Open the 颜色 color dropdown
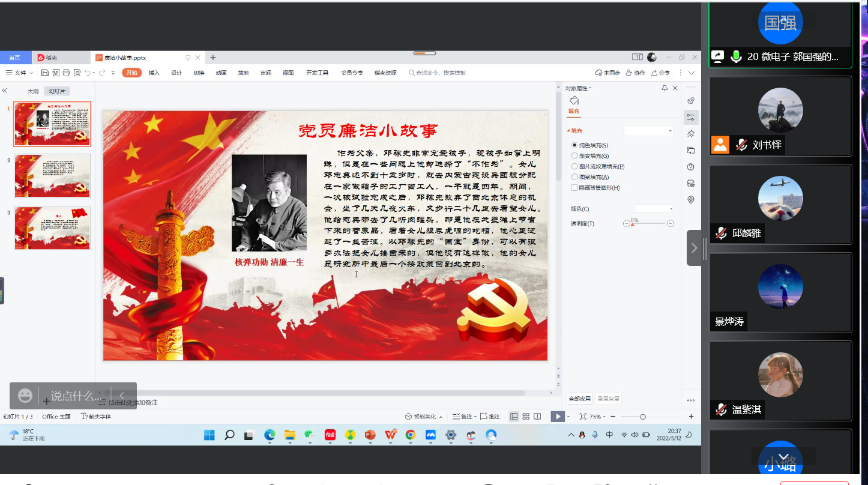 pyautogui.click(x=654, y=209)
